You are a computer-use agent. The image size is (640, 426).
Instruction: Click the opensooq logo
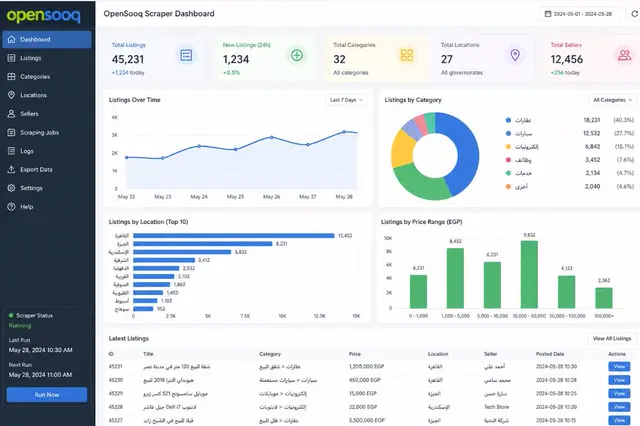pos(43,16)
